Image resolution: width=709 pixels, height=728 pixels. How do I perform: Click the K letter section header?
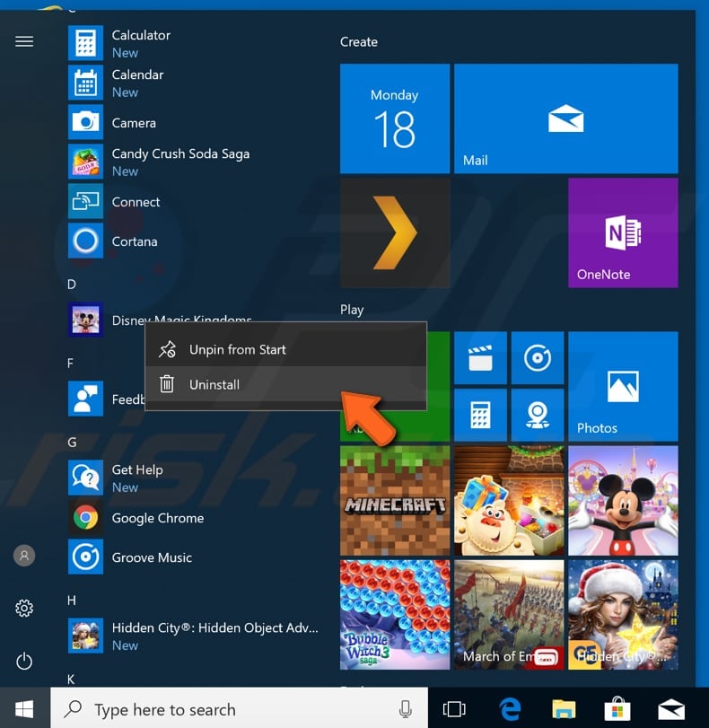tap(71, 680)
